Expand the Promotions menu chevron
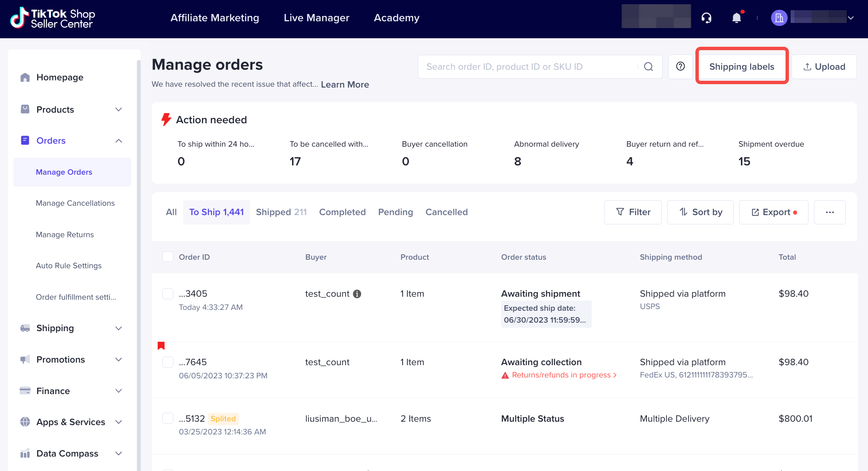Viewport: 868px width, 471px height. pos(119,360)
